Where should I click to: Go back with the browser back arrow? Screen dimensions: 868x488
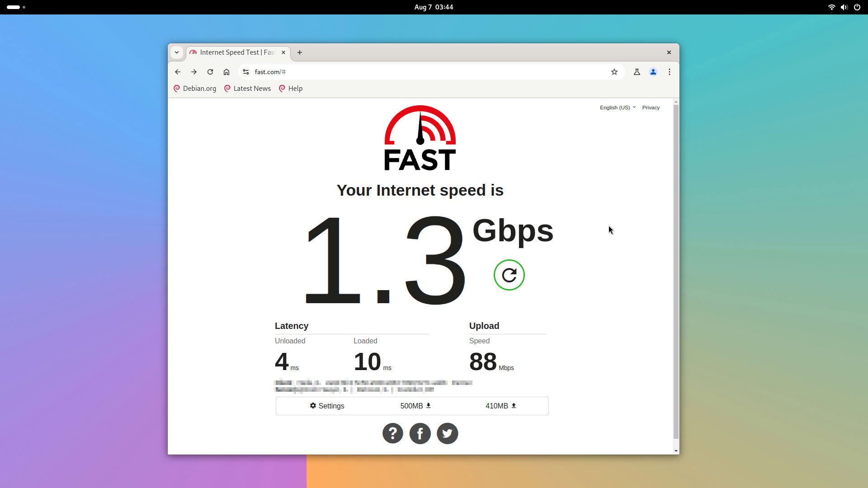[x=178, y=72]
